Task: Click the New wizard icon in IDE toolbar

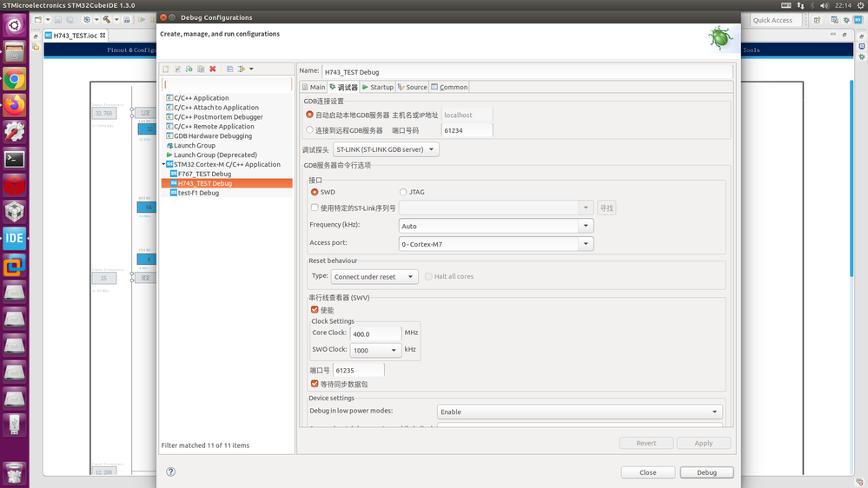Action: click(38, 20)
